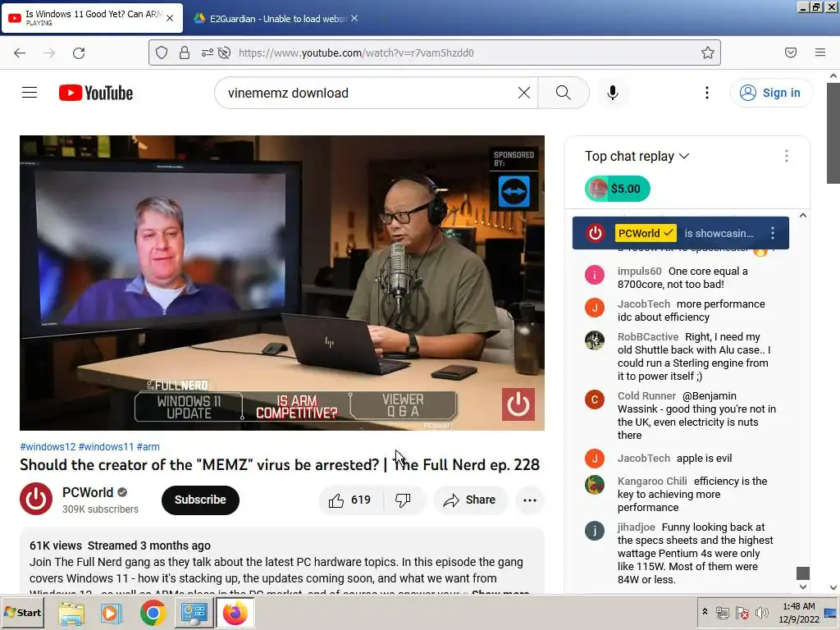Click the jihadjoe chat username
Image resolution: width=840 pixels, height=630 pixels.
(636, 527)
